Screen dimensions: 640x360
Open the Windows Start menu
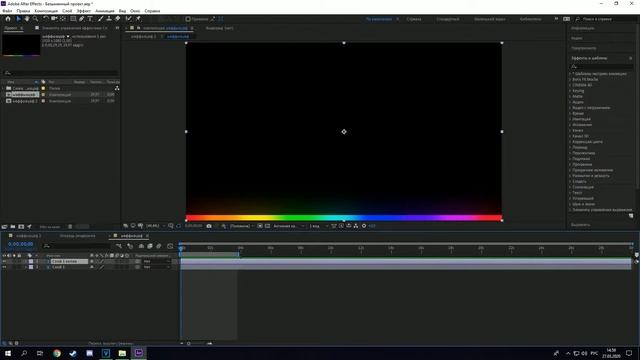(8, 353)
